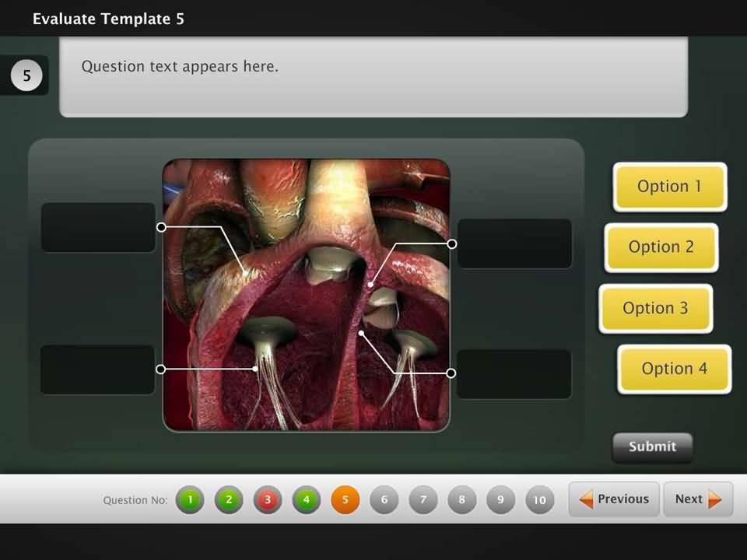Open red question 3 indicator
Screen dimensions: 747x560
coord(268,499)
